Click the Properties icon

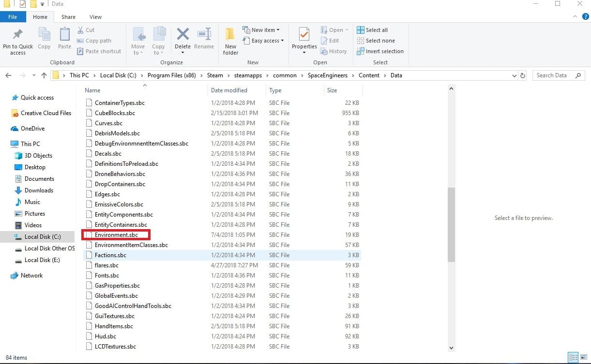coord(304,35)
